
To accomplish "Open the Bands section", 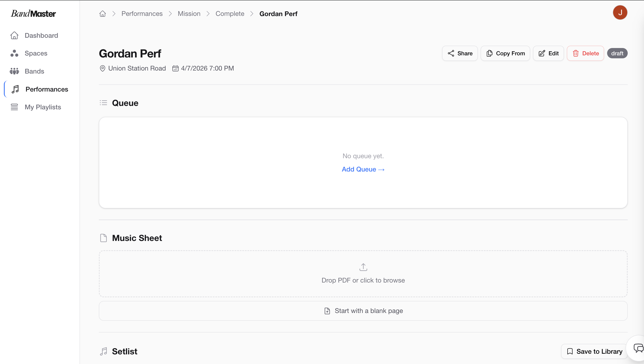I will coord(34,71).
